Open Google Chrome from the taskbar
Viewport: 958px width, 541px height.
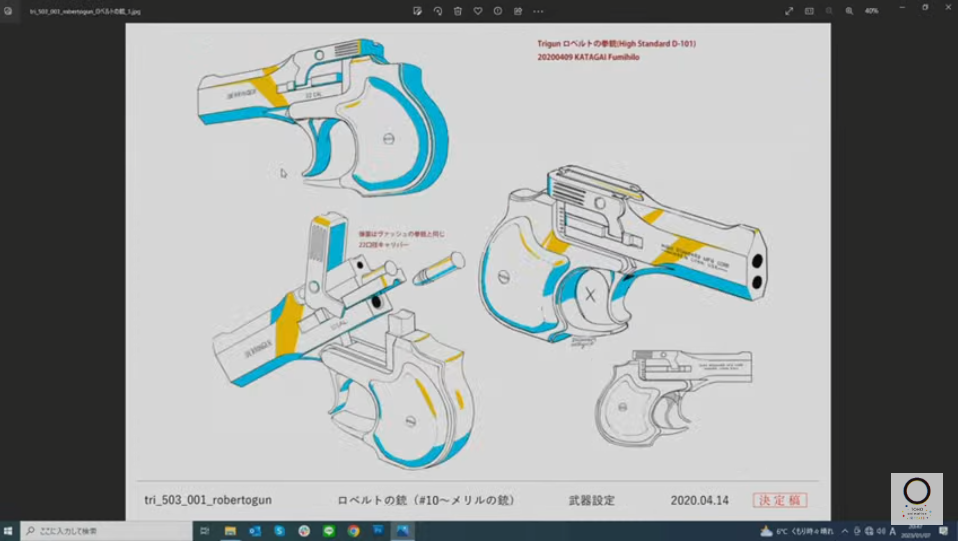353,531
